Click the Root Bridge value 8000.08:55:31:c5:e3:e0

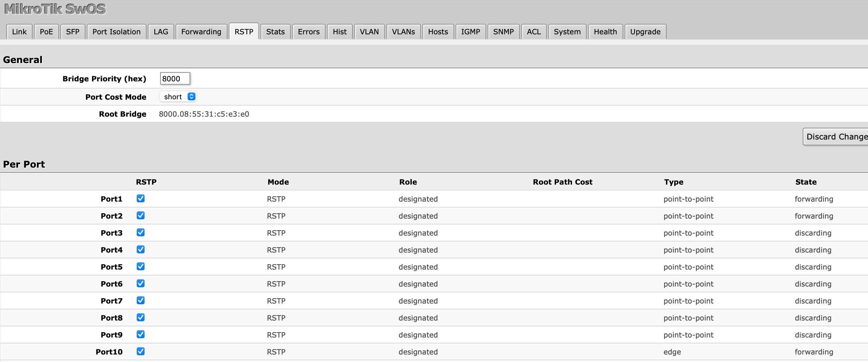tap(204, 114)
